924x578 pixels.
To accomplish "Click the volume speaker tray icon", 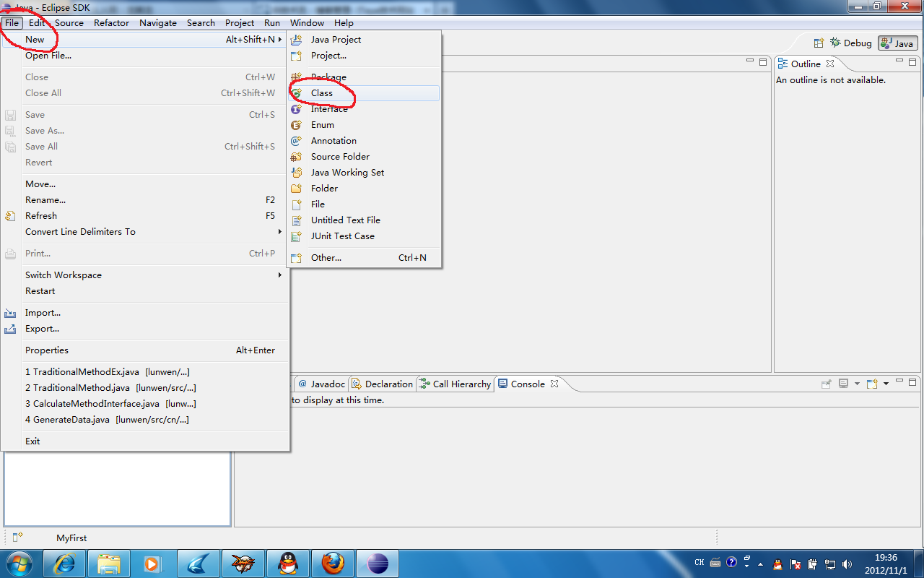I will click(846, 564).
